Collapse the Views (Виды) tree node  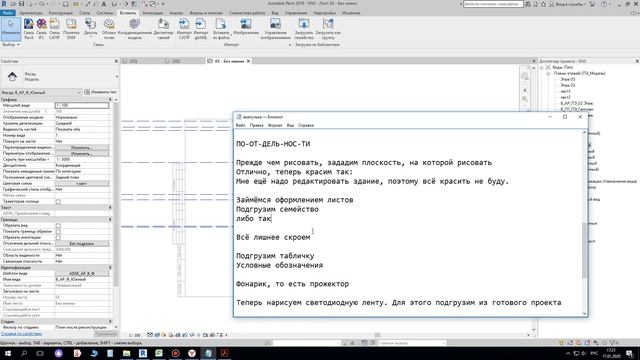(542, 67)
